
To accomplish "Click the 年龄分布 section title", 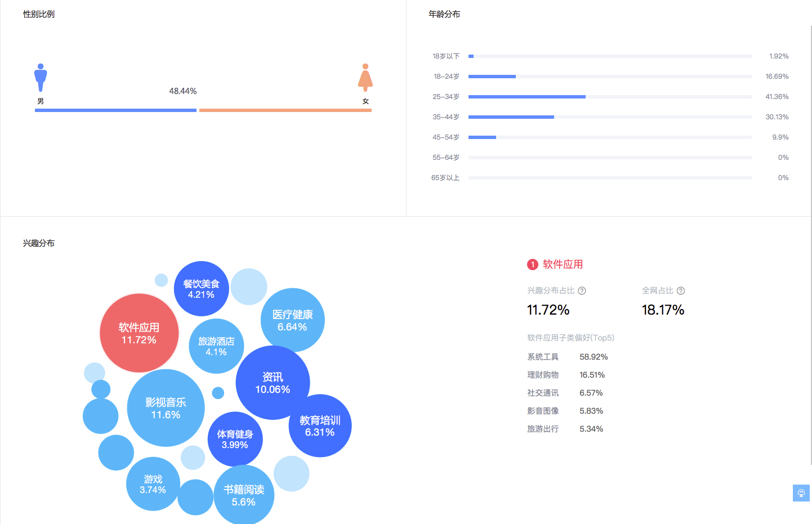I will [x=444, y=14].
